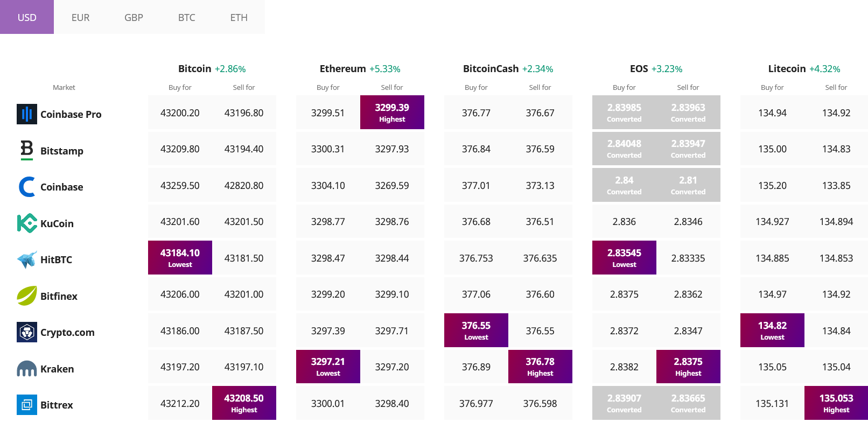Open the Bittrex market name

[x=57, y=405]
